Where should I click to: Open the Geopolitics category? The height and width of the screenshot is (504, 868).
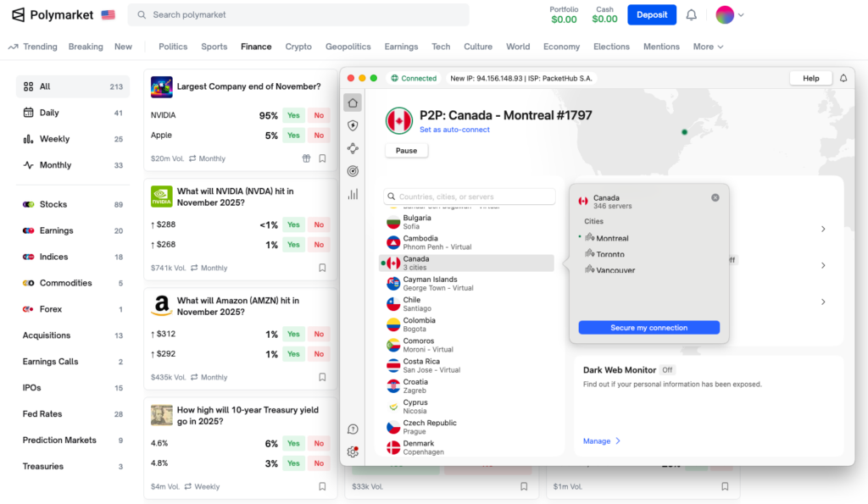point(348,47)
